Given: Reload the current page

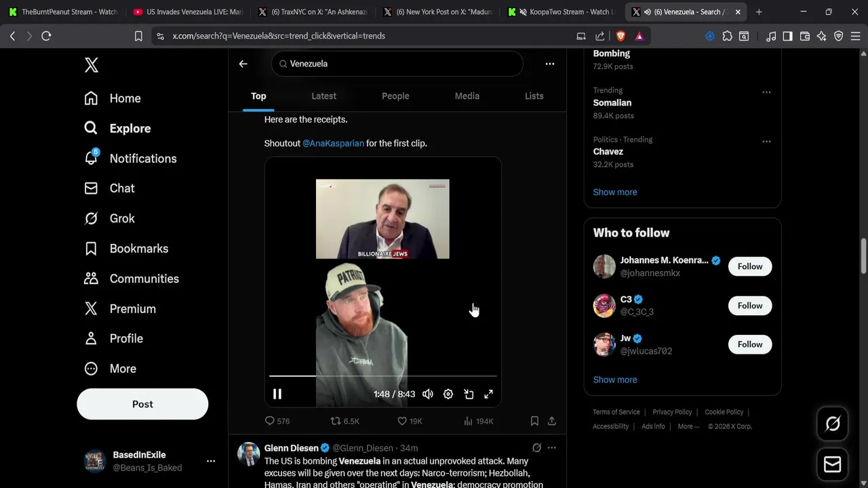Looking at the screenshot, I should point(46,36).
